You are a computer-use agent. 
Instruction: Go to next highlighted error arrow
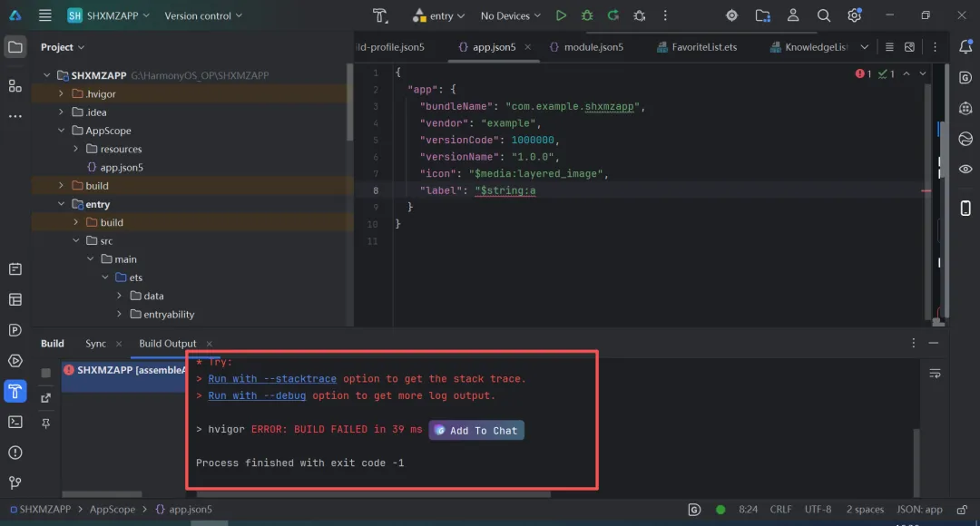[923, 73]
